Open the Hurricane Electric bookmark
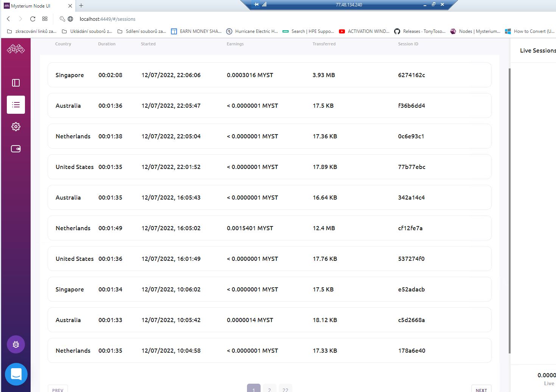The width and height of the screenshot is (556, 392). pyautogui.click(x=252, y=31)
